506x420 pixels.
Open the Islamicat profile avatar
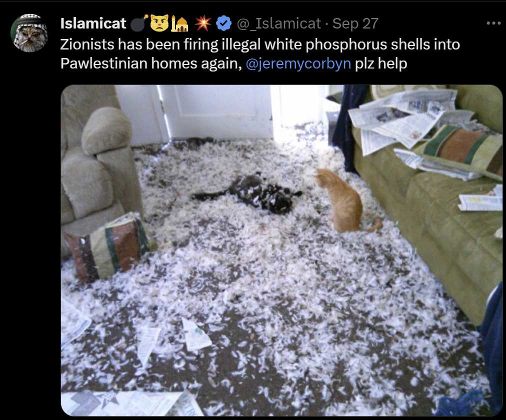[x=29, y=33]
